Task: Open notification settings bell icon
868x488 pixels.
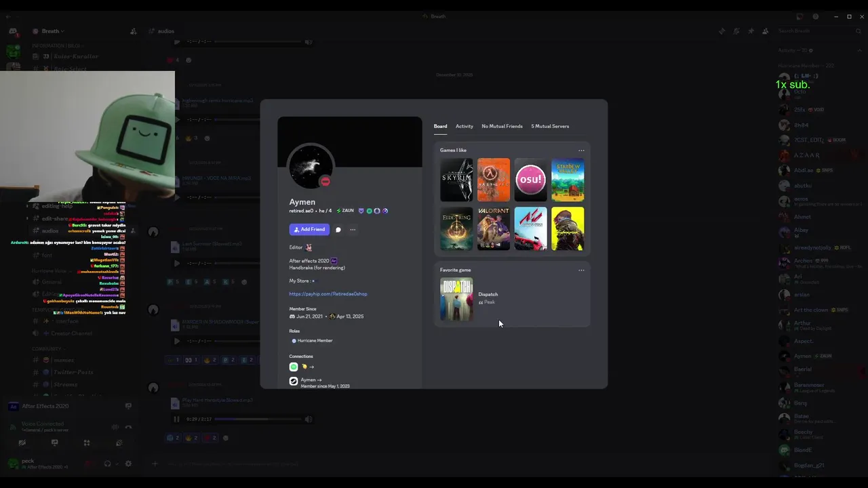Action: coord(736,31)
